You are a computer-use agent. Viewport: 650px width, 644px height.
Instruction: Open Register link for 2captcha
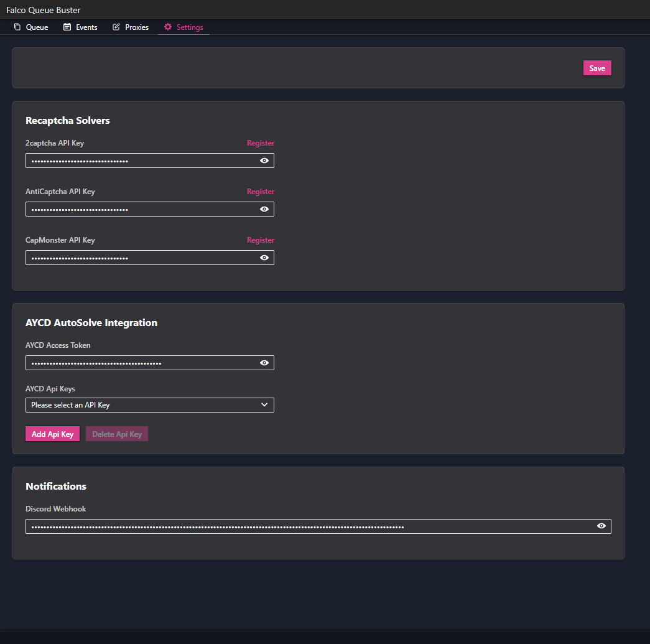(261, 143)
